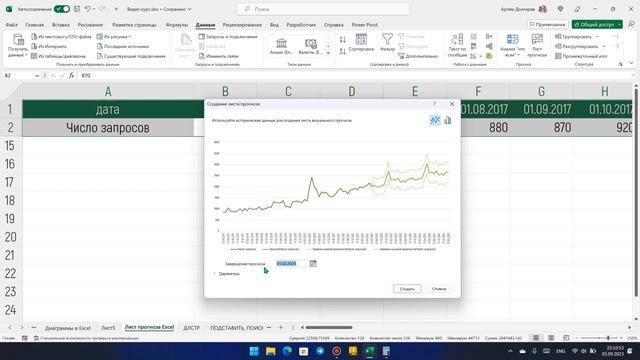The height and width of the screenshot is (360, 640).
Task: Click Изменить связи icon
Action: tap(202, 56)
